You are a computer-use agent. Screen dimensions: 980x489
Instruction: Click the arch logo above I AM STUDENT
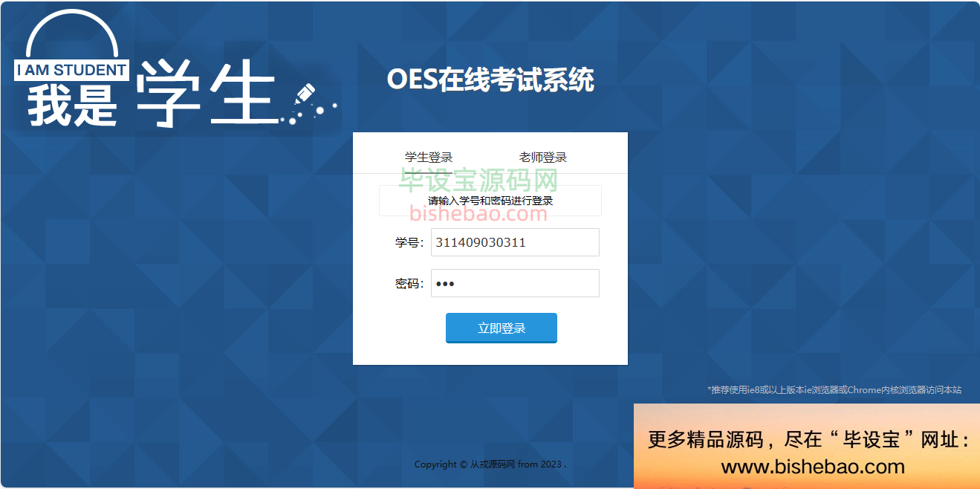click(71, 33)
